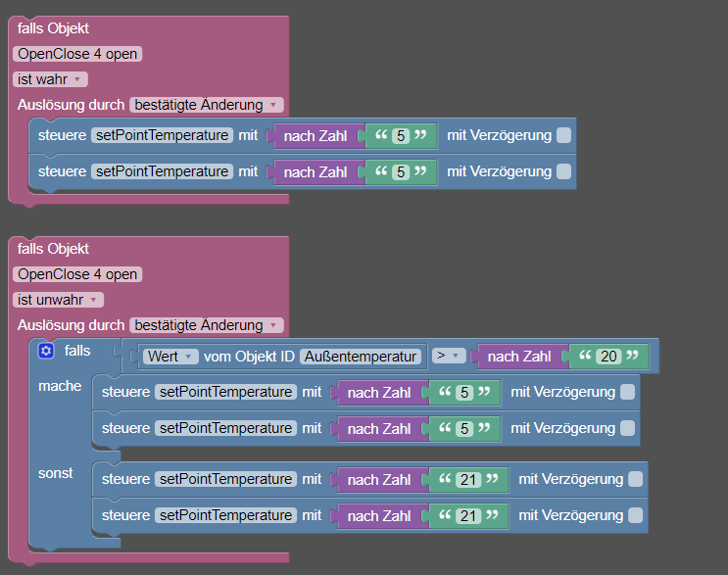
Task: Select the upper 'falls Objekt' trigger block header
Action: click(x=53, y=28)
